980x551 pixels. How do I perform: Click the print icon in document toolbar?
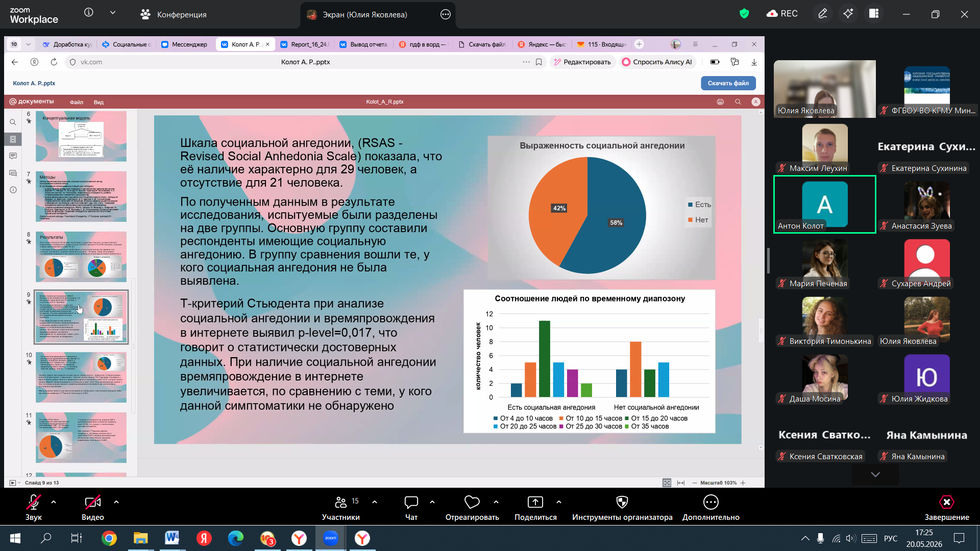(x=720, y=102)
